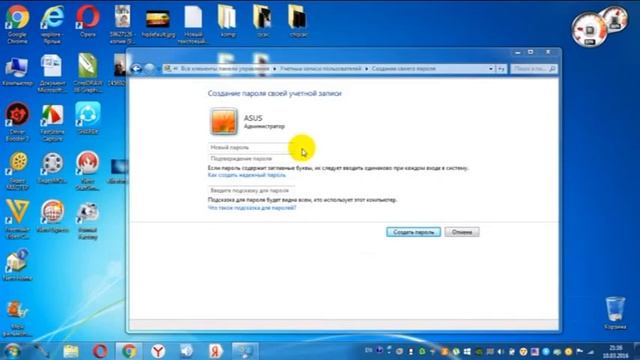640x360 pixels.
Task: Open Opera desktop shortcut
Action: (x=88, y=21)
